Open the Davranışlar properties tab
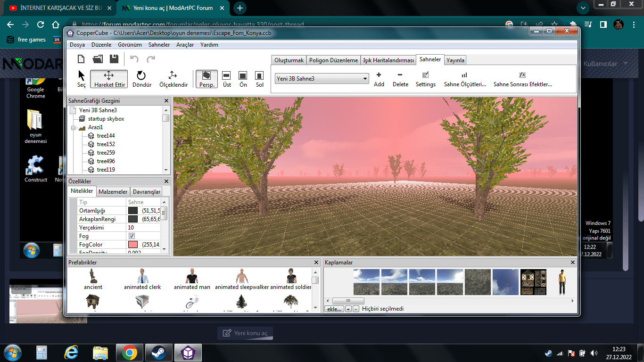The width and height of the screenshot is (644, 362). 146,192
